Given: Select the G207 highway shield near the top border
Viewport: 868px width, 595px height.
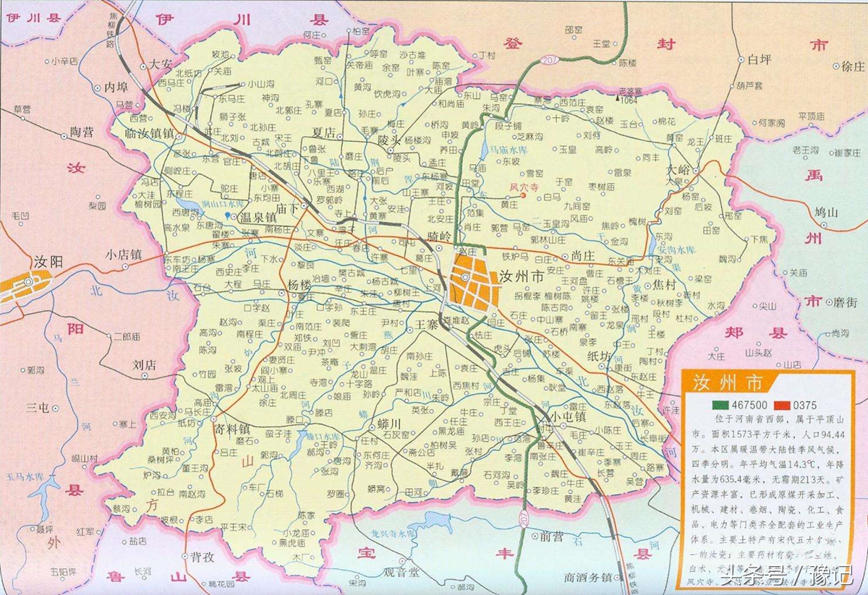Looking at the screenshot, I should tap(550, 59).
